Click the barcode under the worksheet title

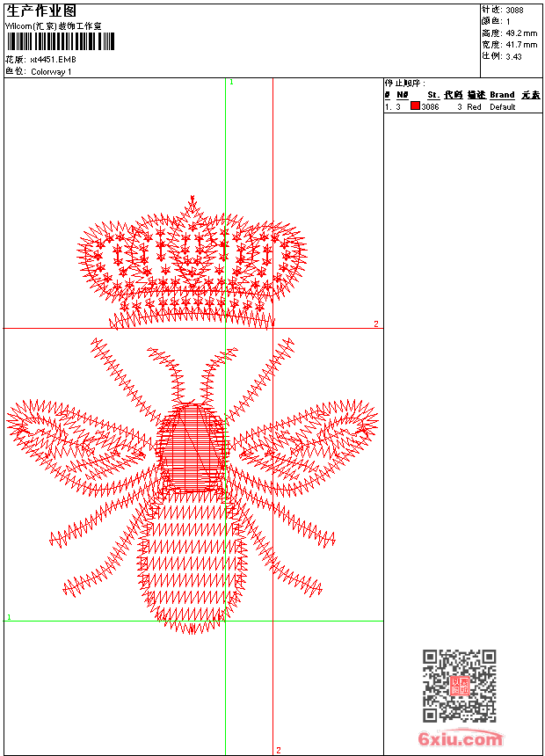[60, 43]
